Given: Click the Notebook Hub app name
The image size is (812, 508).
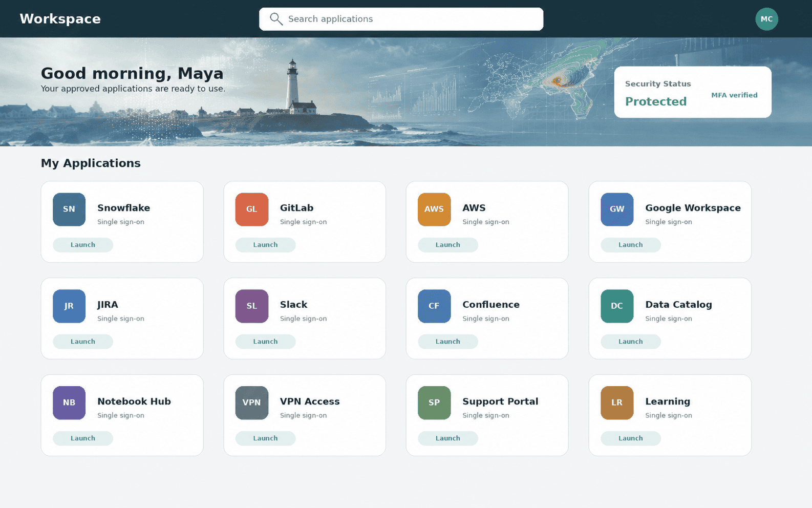Looking at the screenshot, I should click(134, 401).
